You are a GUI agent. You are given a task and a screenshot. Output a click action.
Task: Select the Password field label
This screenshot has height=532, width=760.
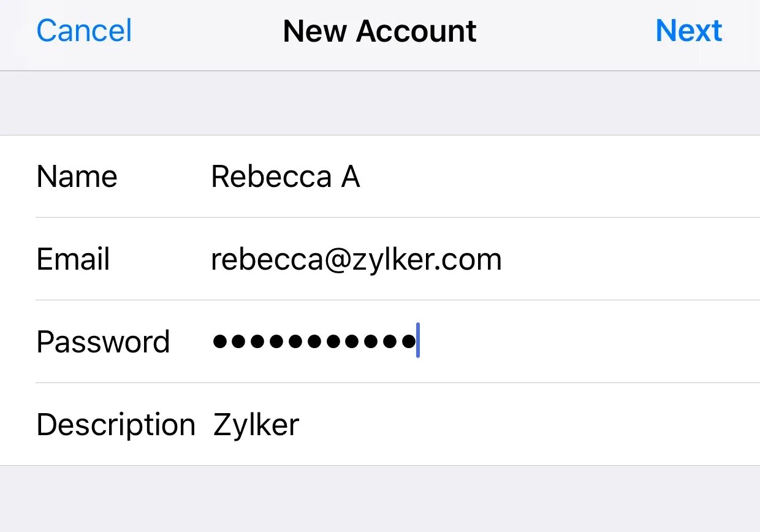pos(103,341)
